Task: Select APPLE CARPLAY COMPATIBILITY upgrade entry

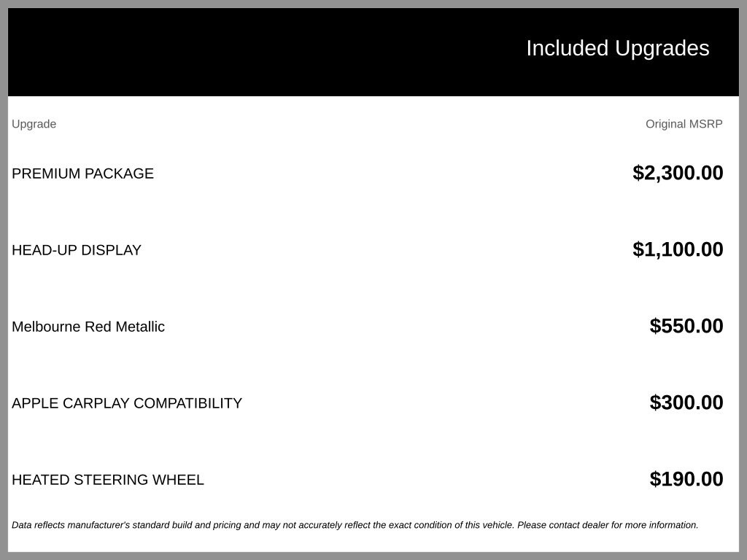Action: (x=127, y=403)
